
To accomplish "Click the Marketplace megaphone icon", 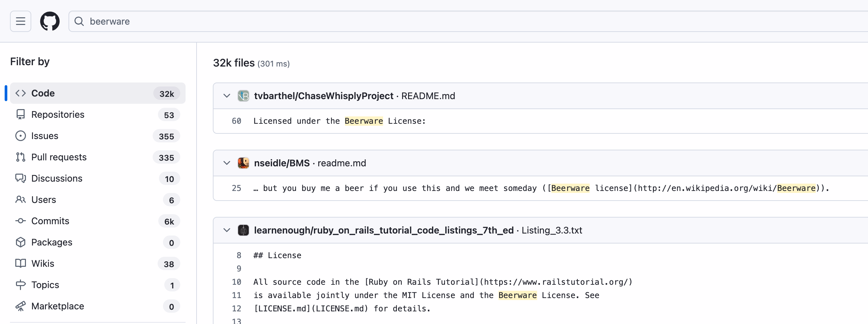I will 21,306.
